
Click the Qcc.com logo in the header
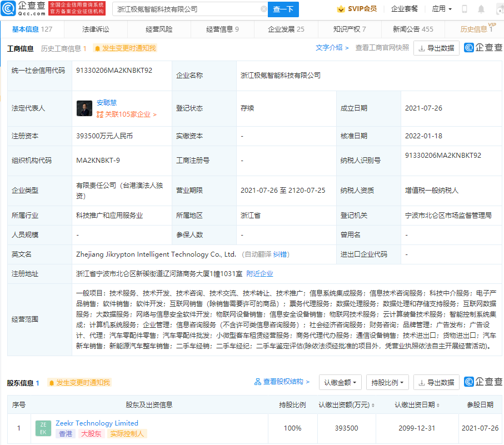[23, 9]
